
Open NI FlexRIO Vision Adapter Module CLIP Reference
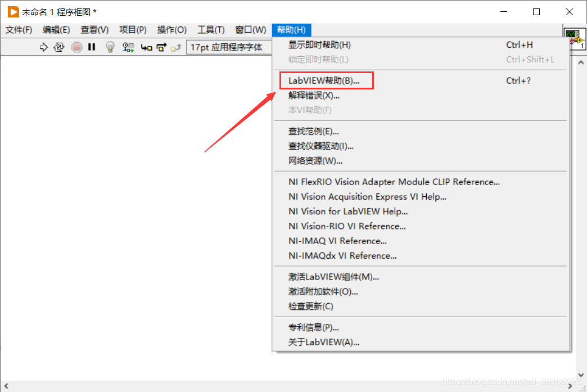421,182
